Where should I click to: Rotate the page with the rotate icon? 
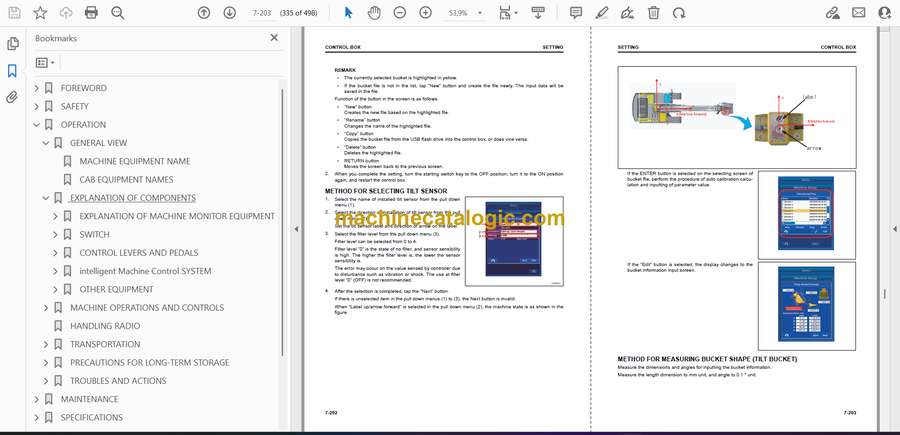pos(679,13)
